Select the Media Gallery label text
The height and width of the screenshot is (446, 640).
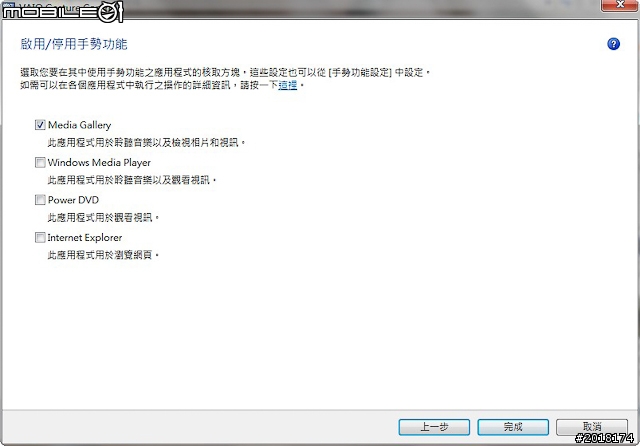(x=79, y=125)
